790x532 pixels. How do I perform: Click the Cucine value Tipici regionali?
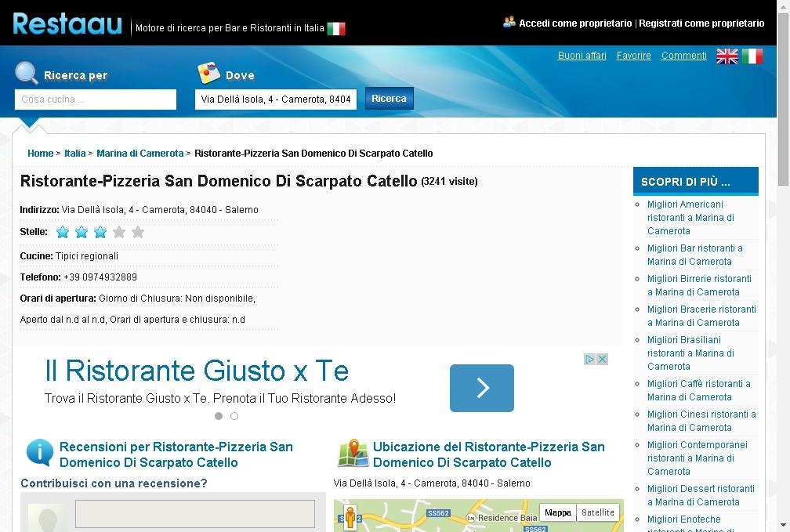pyautogui.click(x=87, y=256)
